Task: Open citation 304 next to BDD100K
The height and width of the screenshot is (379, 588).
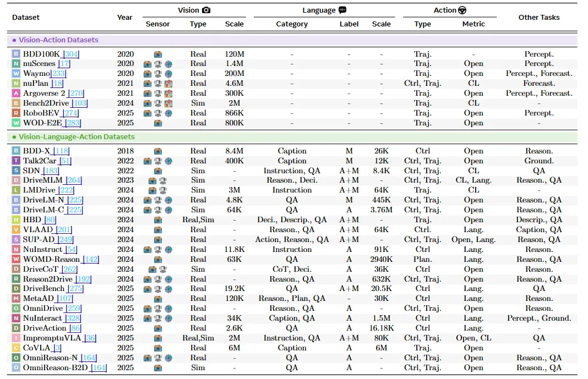Action: pyautogui.click(x=71, y=54)
